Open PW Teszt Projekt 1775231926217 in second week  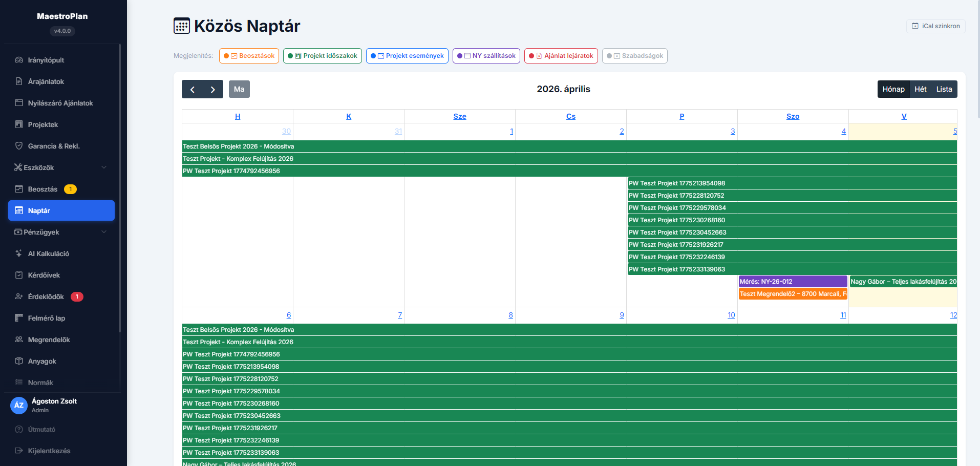point(569,428)
